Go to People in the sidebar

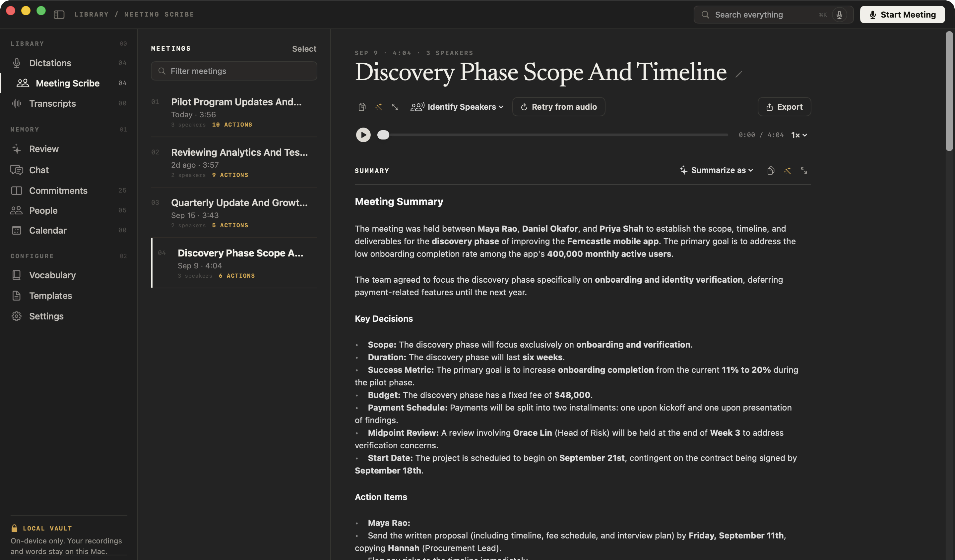(69, 210)
